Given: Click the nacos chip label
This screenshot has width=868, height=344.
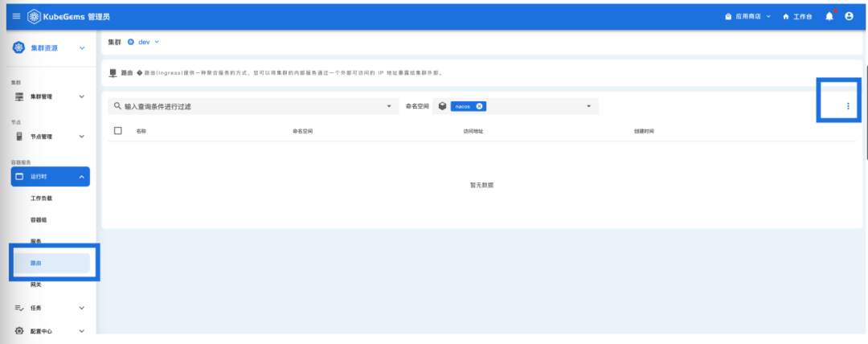Looking at the screenshot, I should point(462,106).
